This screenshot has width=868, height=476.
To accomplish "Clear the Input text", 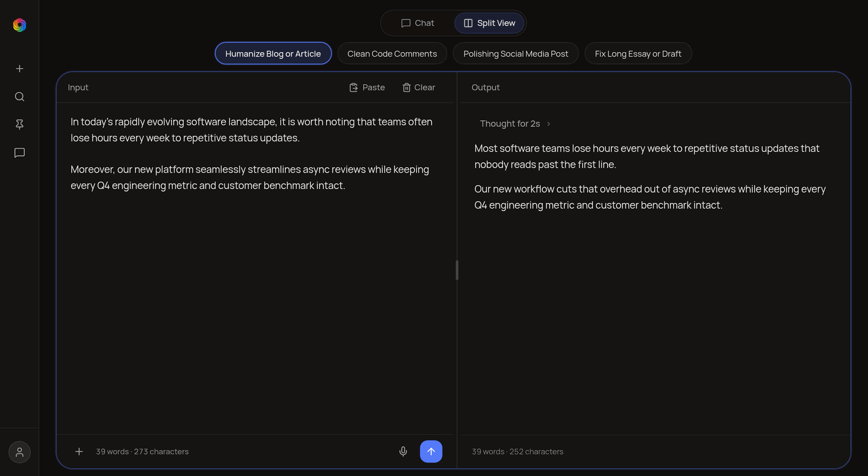I will pos(419,87).
